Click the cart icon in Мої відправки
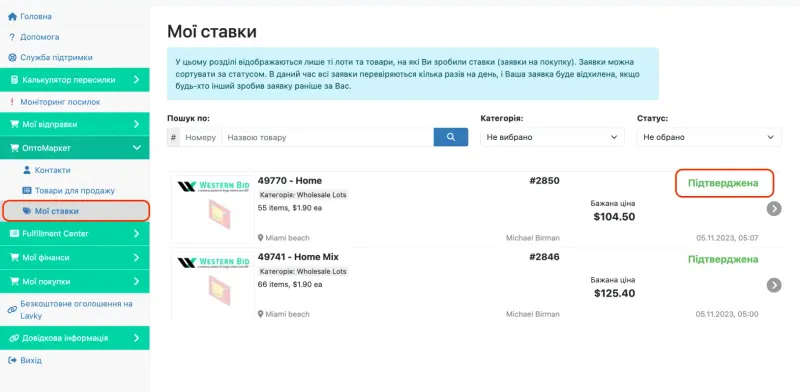800x392 pixels. tap(14, 124)
